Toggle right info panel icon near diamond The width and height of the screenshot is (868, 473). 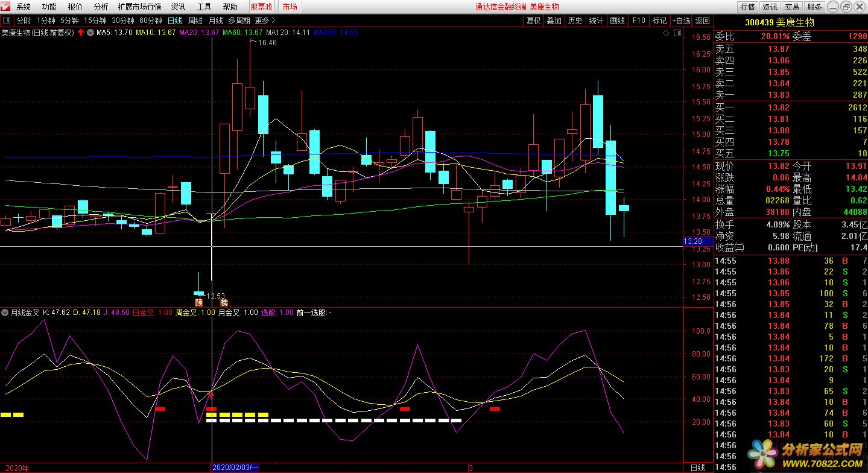(x=677, y=33)
